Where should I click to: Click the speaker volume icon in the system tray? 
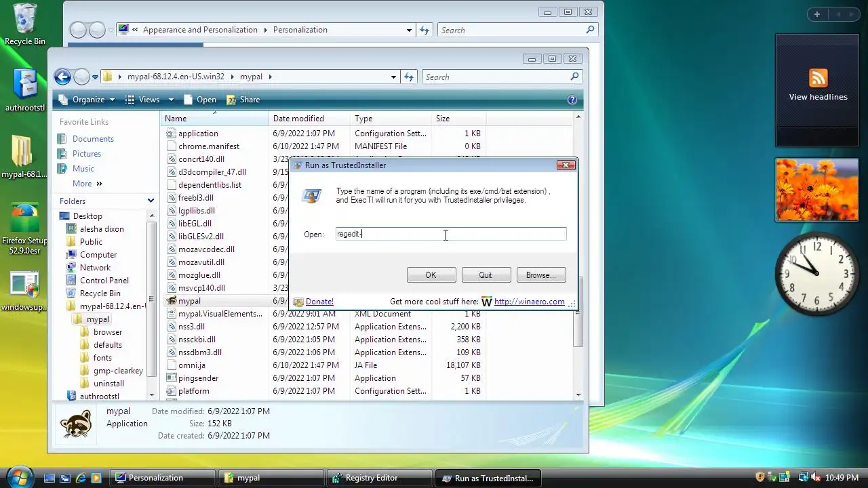pos(816,478)
